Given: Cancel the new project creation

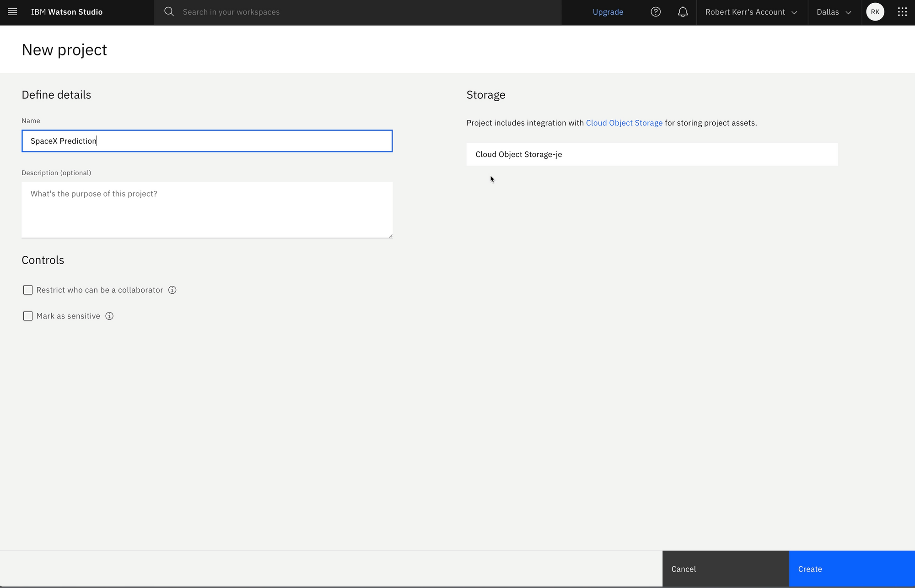Looking at the screenshot, I should 725,569.
